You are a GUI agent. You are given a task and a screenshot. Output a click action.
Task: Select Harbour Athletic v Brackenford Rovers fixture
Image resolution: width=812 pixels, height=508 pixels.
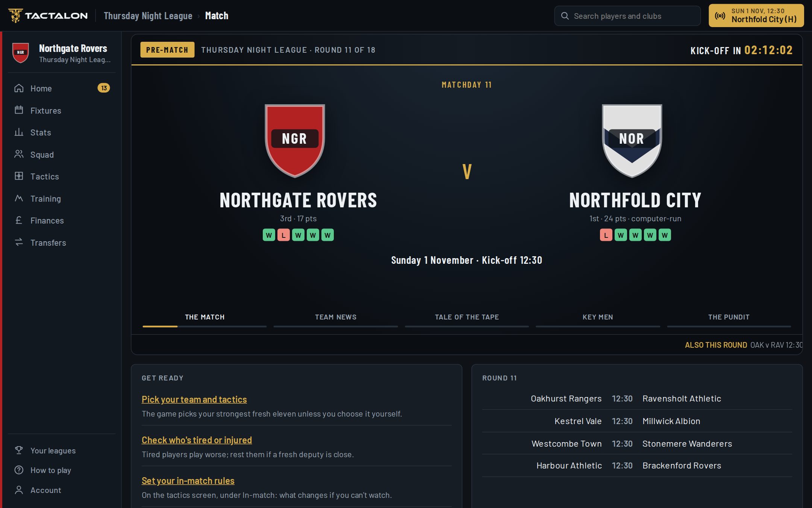637,465
